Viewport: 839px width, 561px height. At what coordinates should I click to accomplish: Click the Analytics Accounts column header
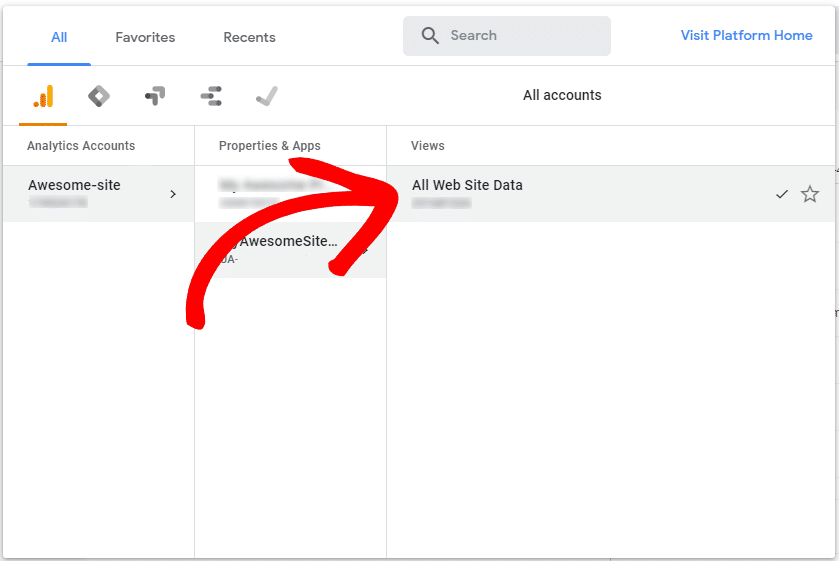(x=81, y=146)
